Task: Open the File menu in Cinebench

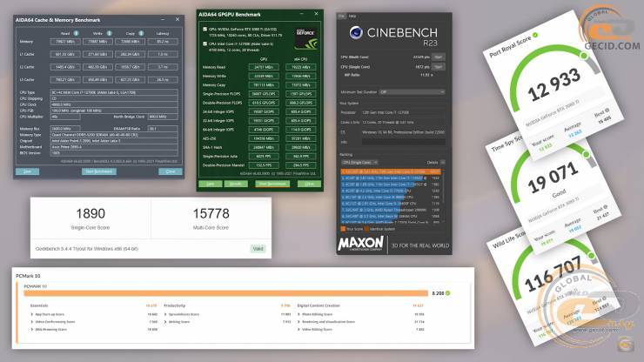Action: 341,16
